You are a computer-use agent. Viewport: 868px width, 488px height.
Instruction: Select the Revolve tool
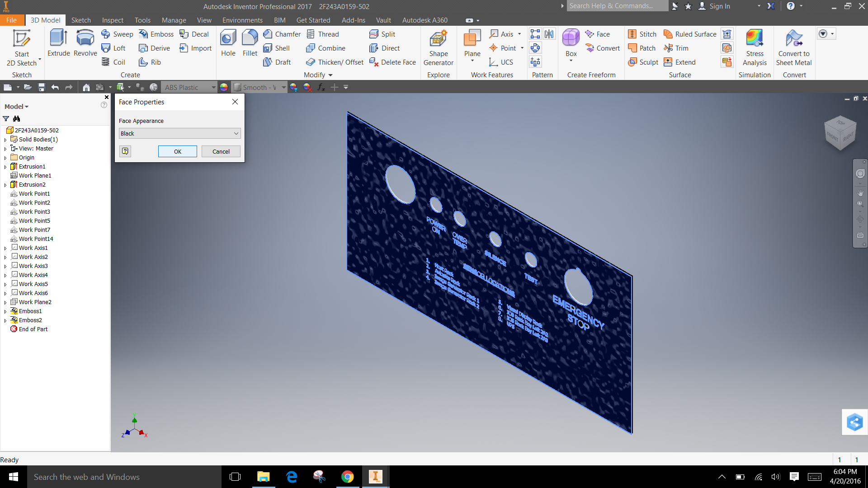tap(85, 43)
